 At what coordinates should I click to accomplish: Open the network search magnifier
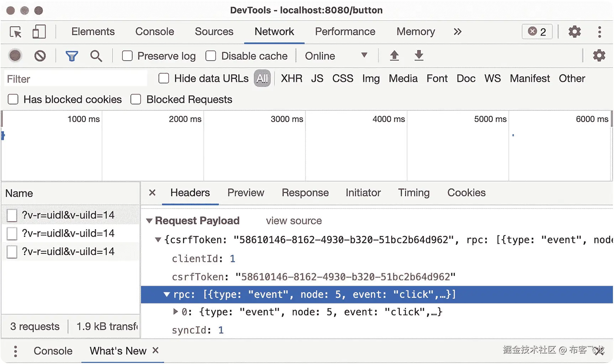pyautogui.click(x=96, y=56)
